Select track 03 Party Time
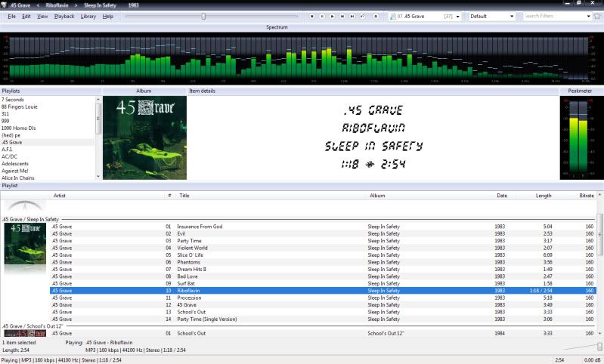The image size is (604, 364). 323,241
